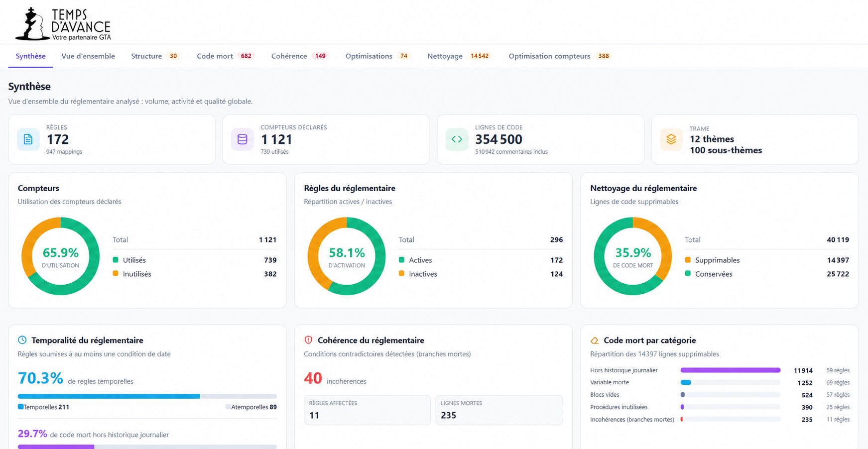Open the Structure tab
The image size is (868, 449).
tap(155, 56)
